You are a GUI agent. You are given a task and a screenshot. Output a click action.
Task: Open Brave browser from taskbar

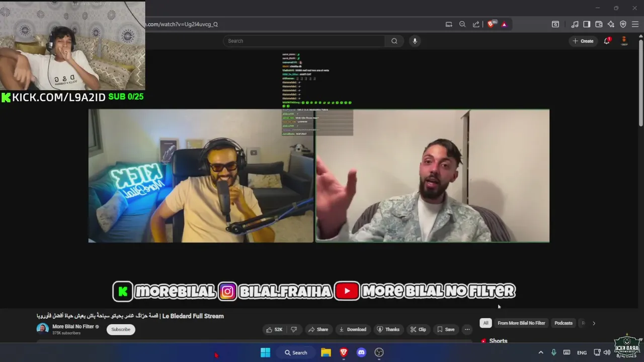click(x=344, y=352)
